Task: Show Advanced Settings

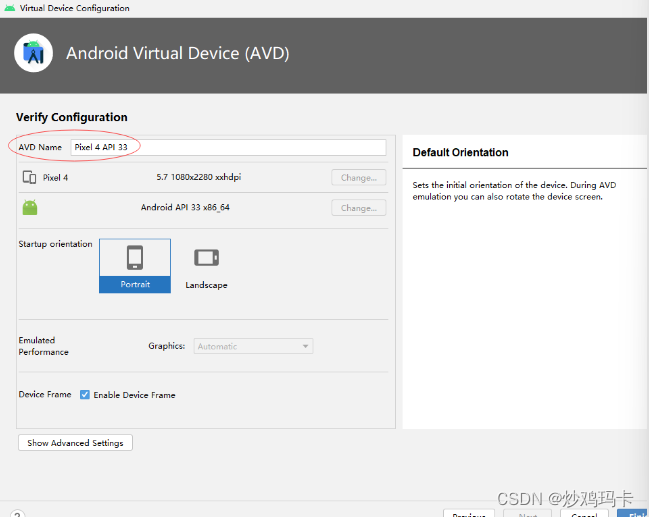Action: 75,442
